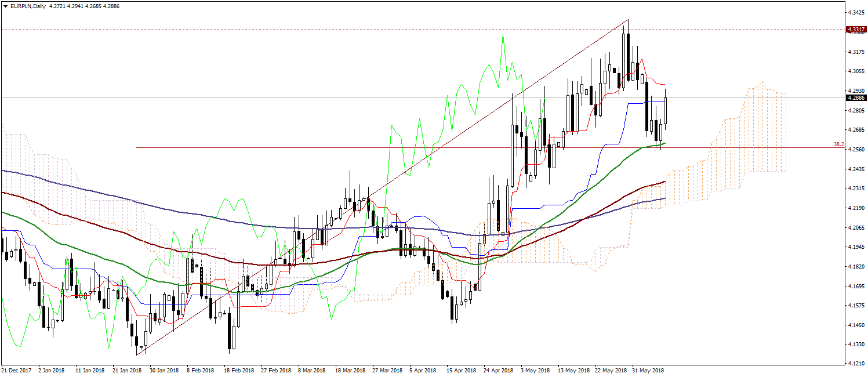Click the 27 Feb 2018 date label
Viewport: 868px width, 377px height.
coord(275,370)
